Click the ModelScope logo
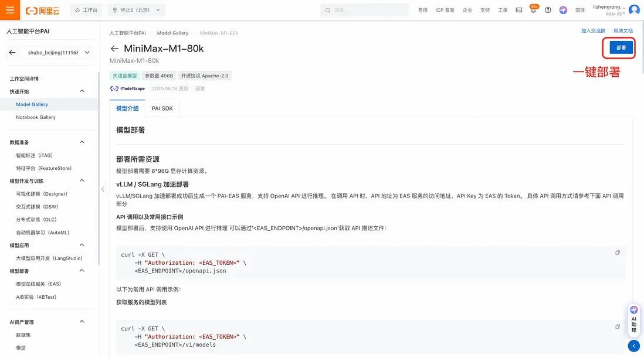This screenshot has height=358, width=644. pyautogui.click(x=127, y=88)
